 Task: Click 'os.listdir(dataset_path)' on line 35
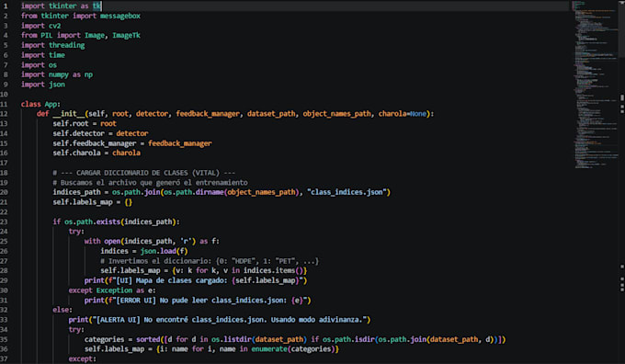coord(259,339)
